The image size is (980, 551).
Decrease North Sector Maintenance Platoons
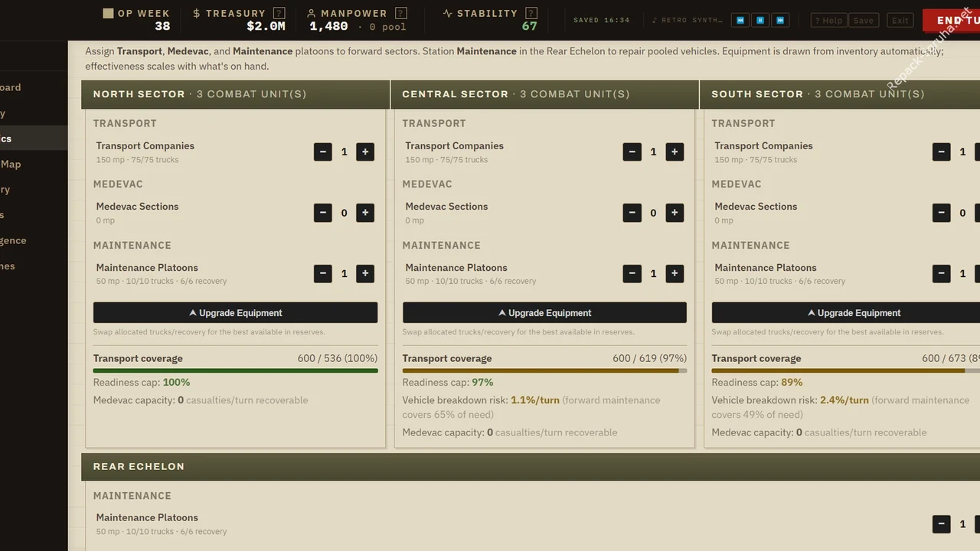323,273
